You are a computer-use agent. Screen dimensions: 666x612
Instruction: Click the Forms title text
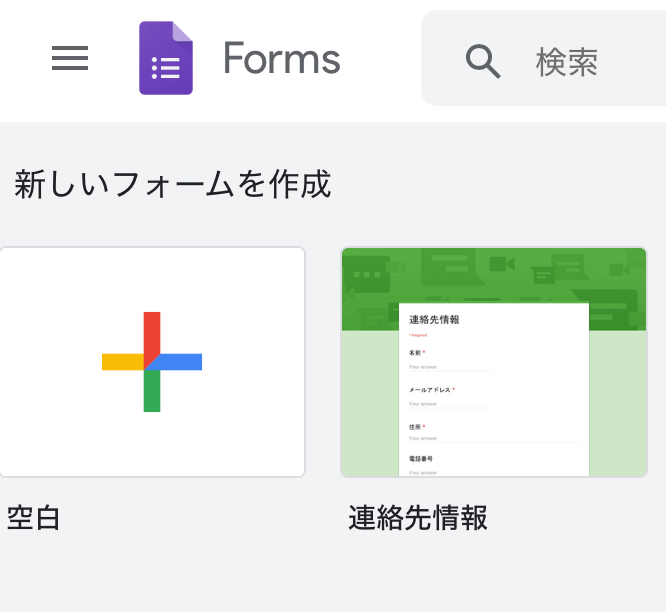282,58
